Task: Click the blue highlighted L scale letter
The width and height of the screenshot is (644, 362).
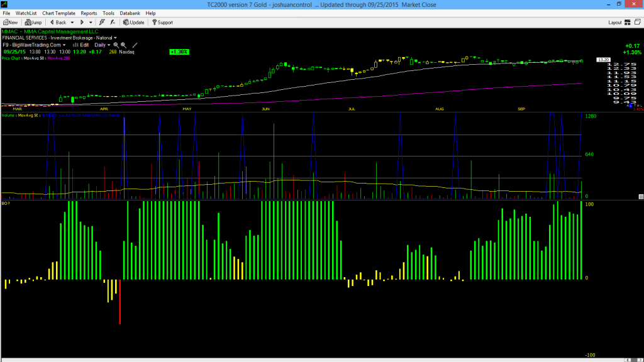Action: 630,106
